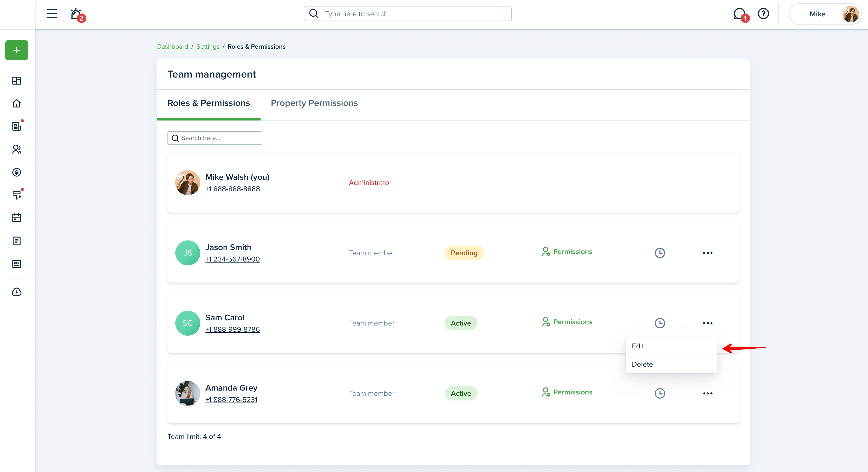This screenshot has height=472, width=868.
Task: Click Mike Walsh's profile photo in list
Action: [x=188, y=183]
